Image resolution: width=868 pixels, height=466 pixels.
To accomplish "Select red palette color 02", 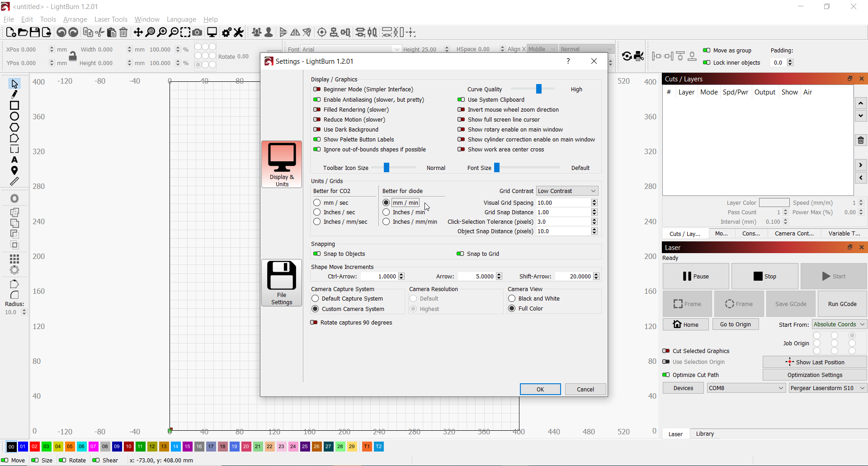I will [35, 447].
